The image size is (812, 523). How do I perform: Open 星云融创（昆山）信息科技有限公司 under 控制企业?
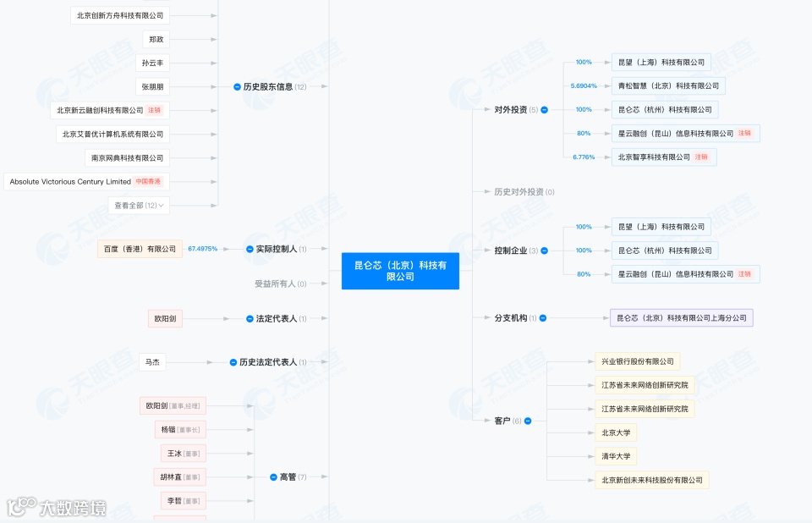[686, 274]
